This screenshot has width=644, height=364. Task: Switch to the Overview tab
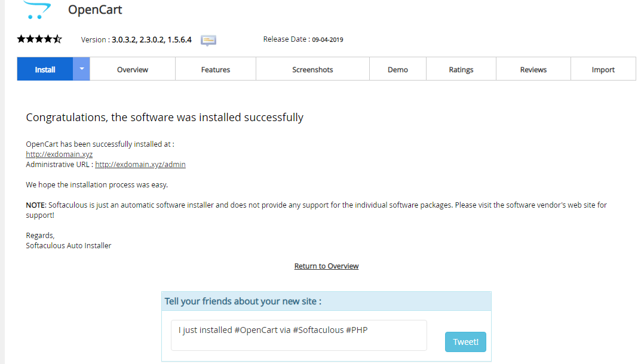[132, 69]
